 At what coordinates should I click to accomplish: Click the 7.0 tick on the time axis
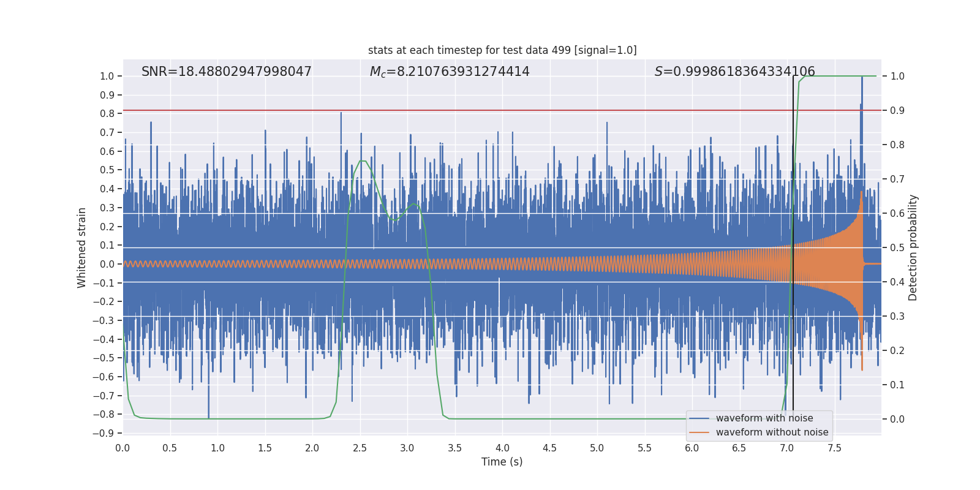point(786,448)
